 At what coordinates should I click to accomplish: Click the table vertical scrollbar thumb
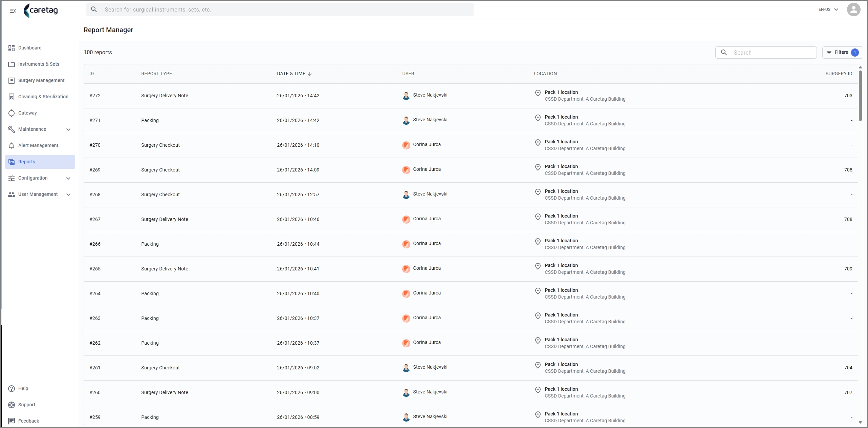coord(860,96)
